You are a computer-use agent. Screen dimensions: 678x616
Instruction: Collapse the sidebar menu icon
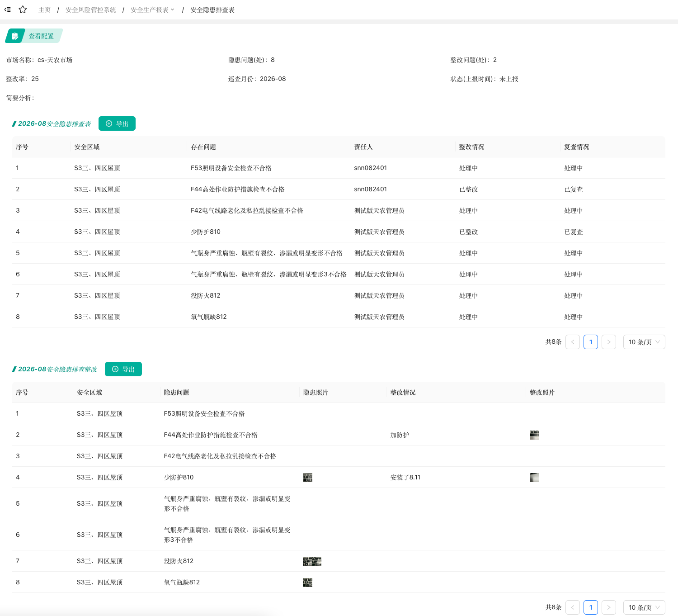[x=8, y=9]
